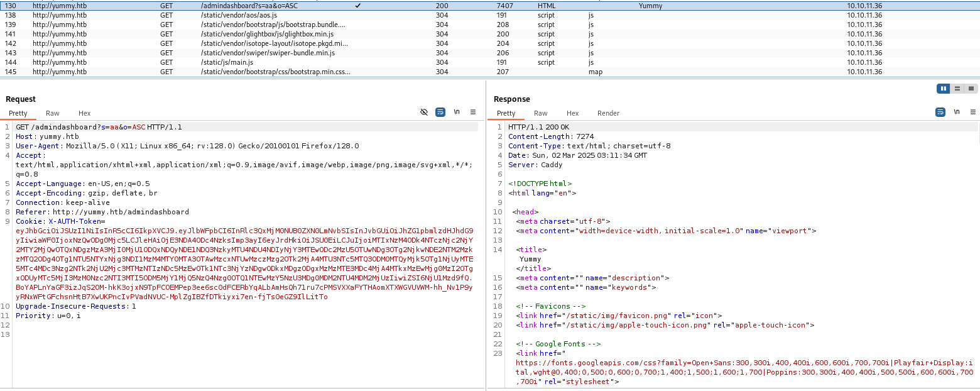Image resolution: width=980 pixels, height=391 pixels.
Task: Open the Response Hex tab
Action: [x=572, y=113]
